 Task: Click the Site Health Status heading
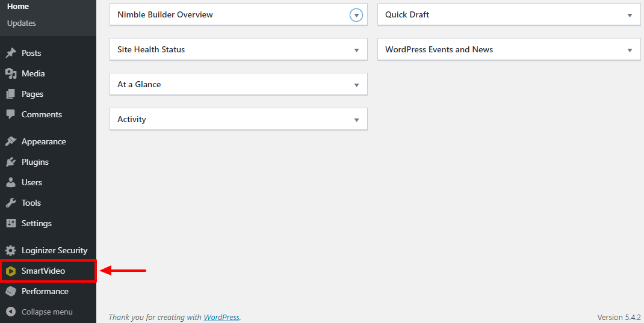(151, 50)
